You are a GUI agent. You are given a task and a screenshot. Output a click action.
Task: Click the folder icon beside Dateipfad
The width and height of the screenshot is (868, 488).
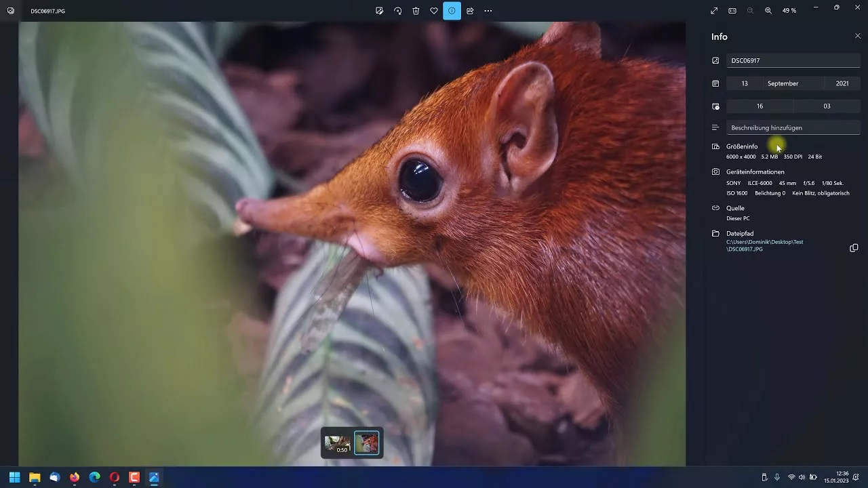[715, 233]
